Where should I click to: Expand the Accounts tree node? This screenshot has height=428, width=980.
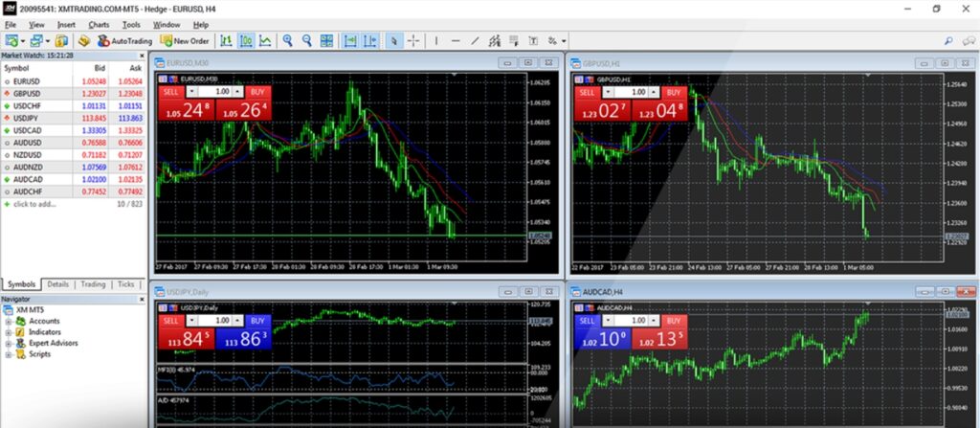[x=8, y=321]
